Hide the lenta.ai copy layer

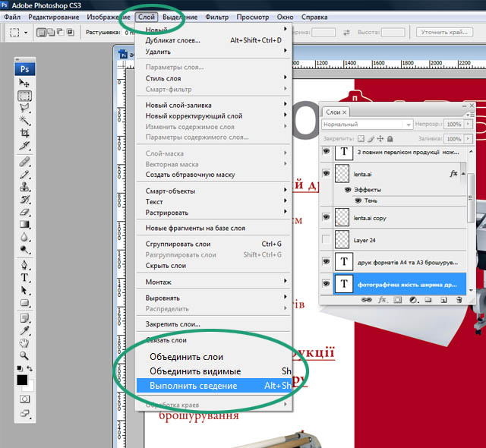(x=326, y=217)
